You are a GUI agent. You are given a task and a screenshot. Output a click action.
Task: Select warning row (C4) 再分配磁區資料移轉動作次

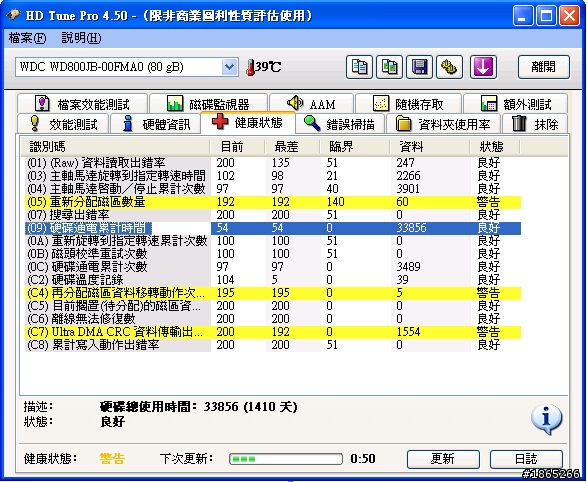(x=273, y=293)
